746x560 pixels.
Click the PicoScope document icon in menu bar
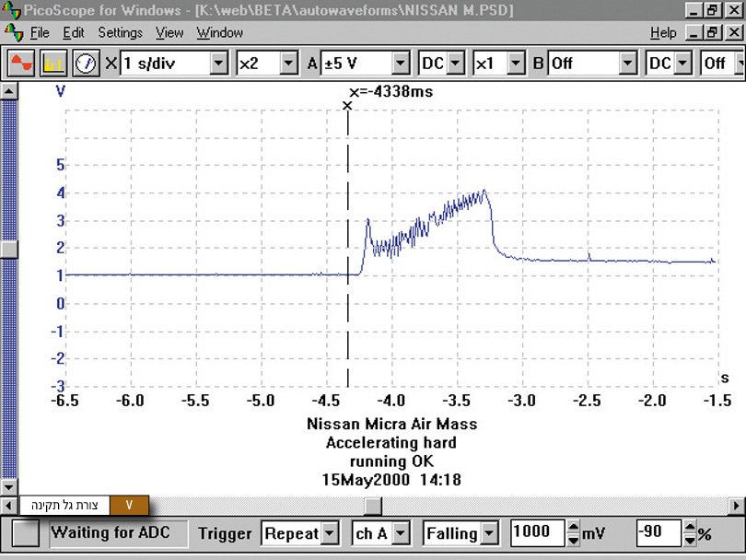tap(13, 32)
